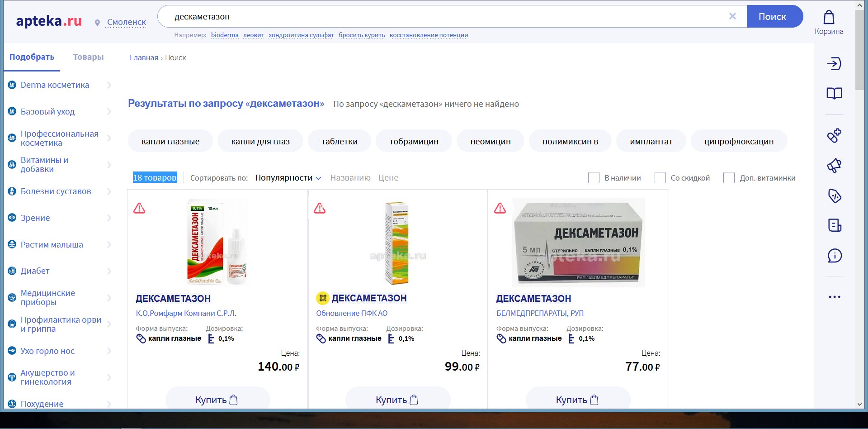This screenshot has height=429, width=868.
Task: Open manufacturer link БЕЛМЕДПРЕПАРАТЫ, РУП
Action: [540, 313]
